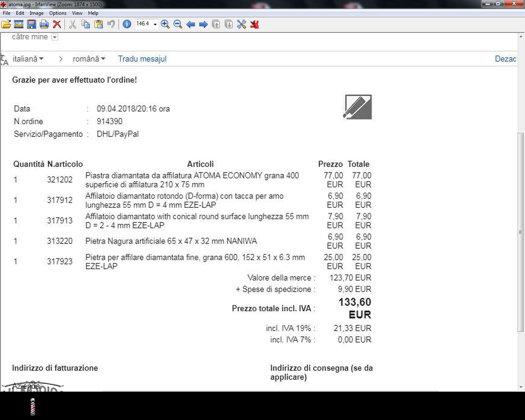
Task: Click the scrollbar down arrow
Action: (x=521, y=387)
